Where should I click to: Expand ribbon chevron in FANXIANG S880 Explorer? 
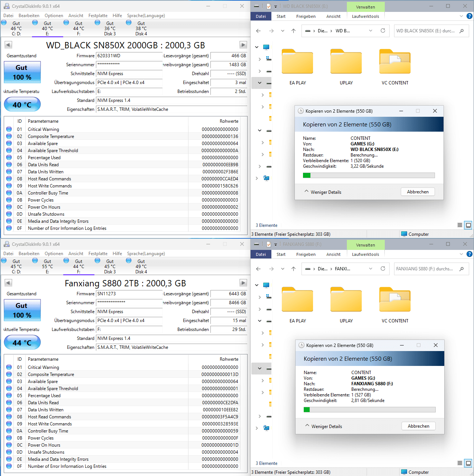461,254
